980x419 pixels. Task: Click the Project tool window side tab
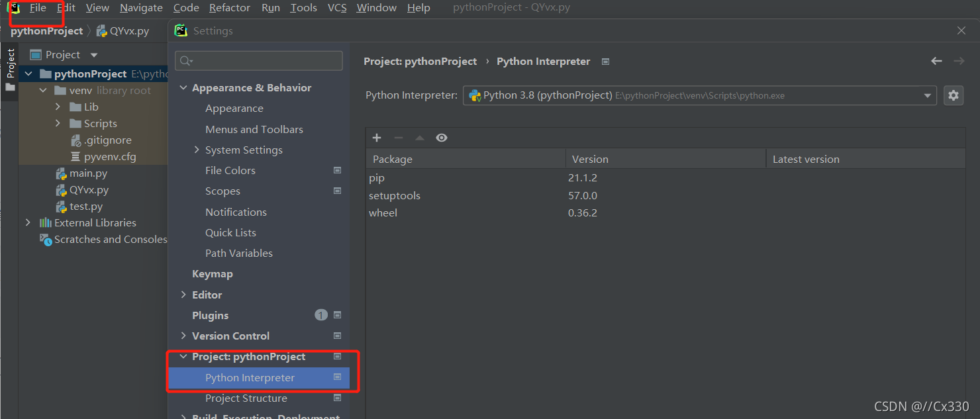[10, 70]
